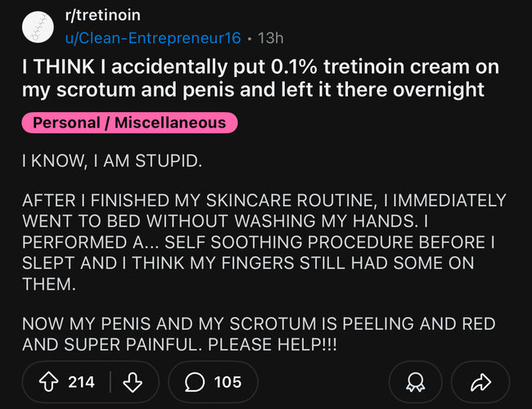Image resolution: width=532 pixels, height=409 pixels.
Task: Visit the u/Clean-Entrepreneur16 profile
Action: (x=153, y=38)
